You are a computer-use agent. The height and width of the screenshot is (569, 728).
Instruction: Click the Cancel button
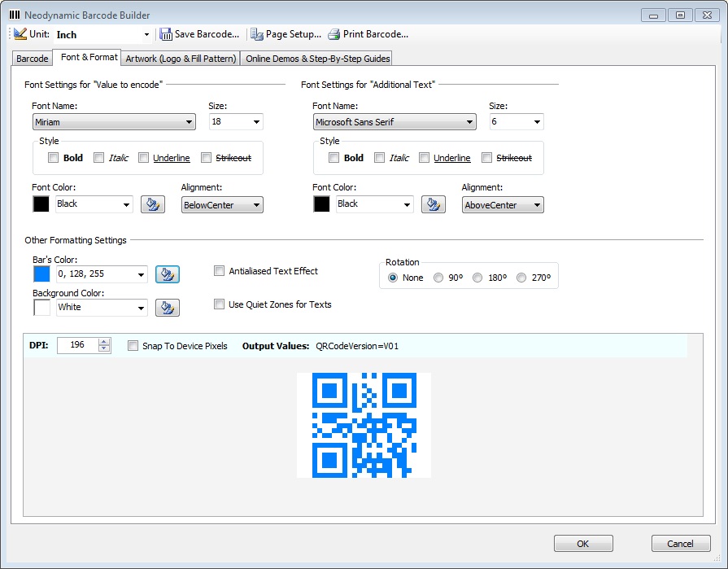click(x=681, y=544)
